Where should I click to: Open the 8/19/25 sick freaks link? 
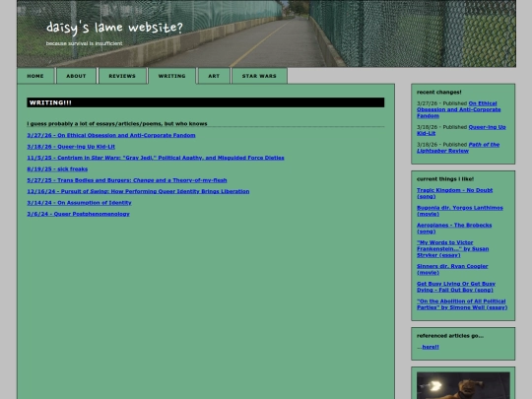click(x=57, y=168)
